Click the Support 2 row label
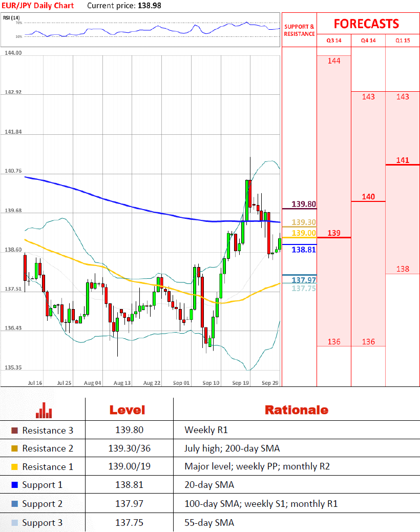420x532 pixels. click(x=43, y=504)
